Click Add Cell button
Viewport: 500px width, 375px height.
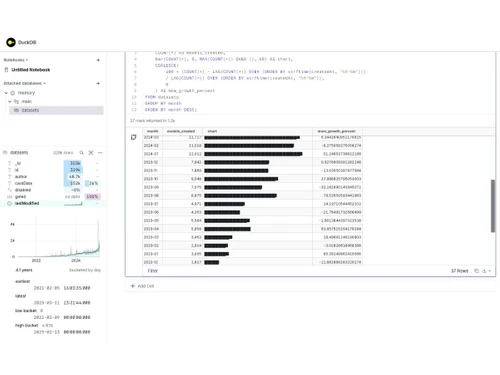[x=142, y=286]
